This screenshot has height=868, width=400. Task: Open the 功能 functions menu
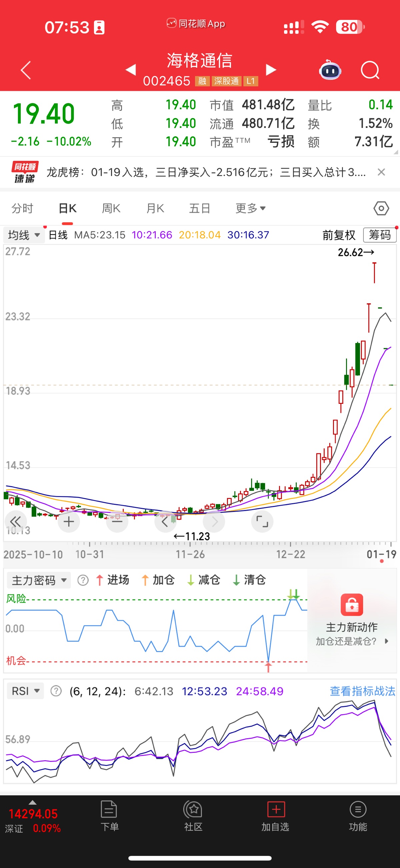tap(358, 816)
